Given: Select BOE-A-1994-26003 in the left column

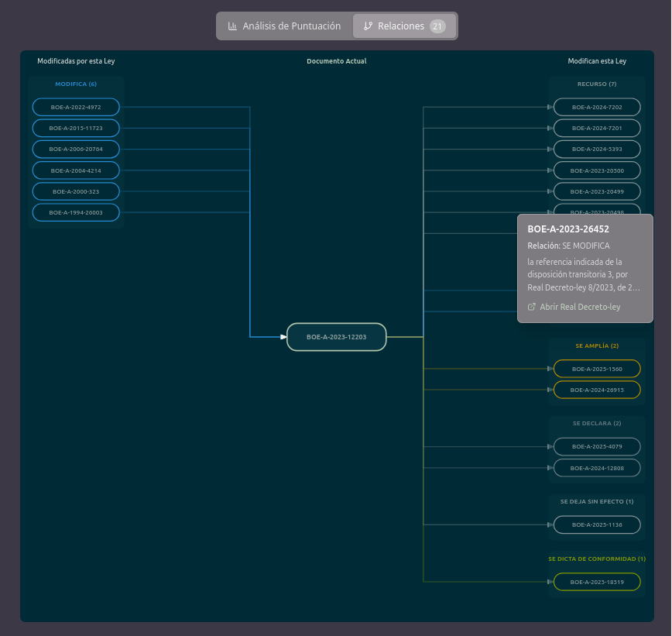Looking at the screenshot, I should point(75,212).
